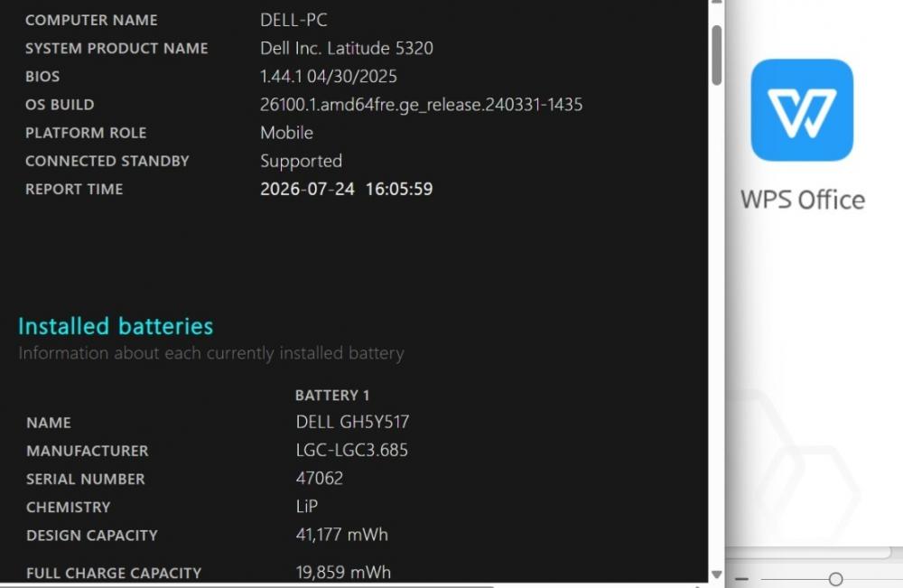Click the WPS Office logo icon
The width and height of the screenshot is (903, 588).
[802, 110]
